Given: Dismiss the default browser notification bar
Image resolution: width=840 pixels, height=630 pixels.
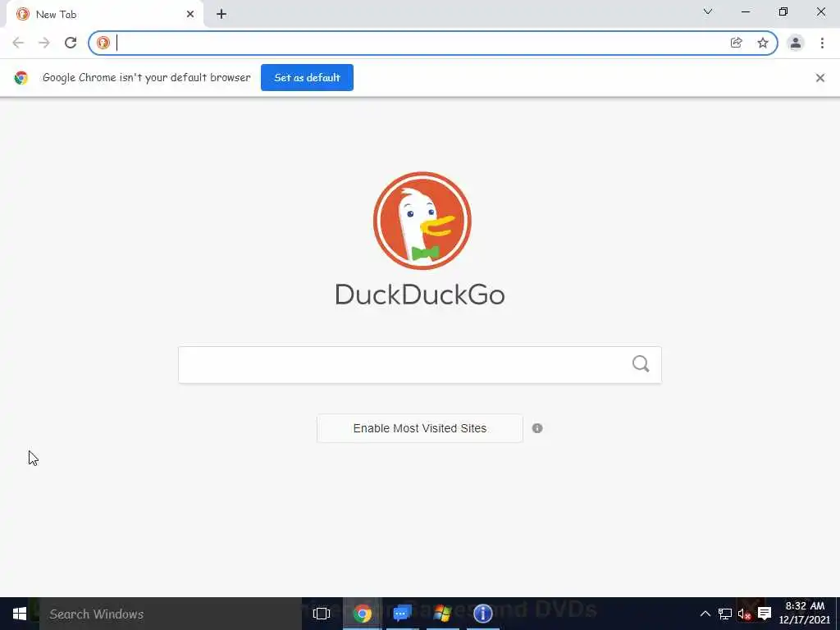Looking at the screenshot, I should coord(820,78).
